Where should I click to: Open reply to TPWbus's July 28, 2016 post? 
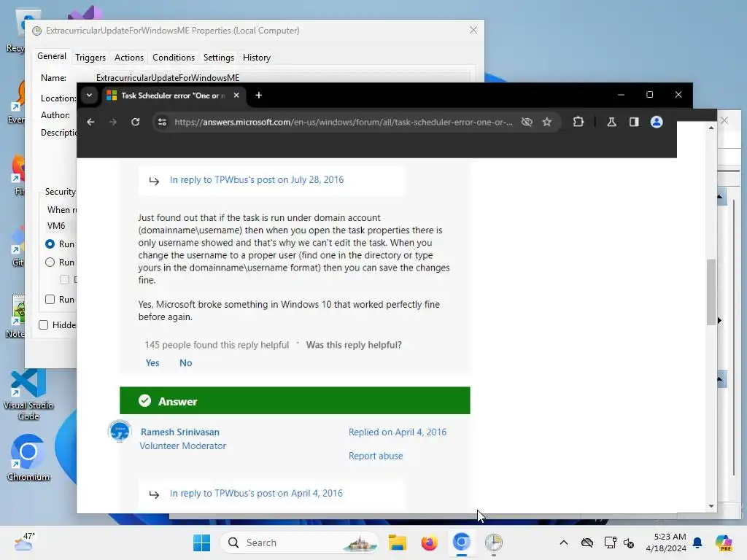point(257,179)
